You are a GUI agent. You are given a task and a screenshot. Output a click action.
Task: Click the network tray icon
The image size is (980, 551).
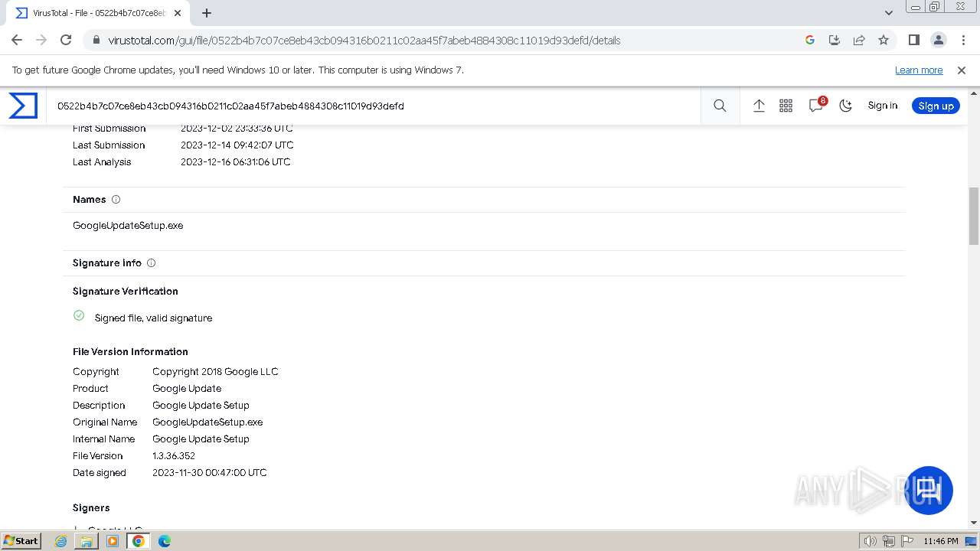(x=889, y=541)
